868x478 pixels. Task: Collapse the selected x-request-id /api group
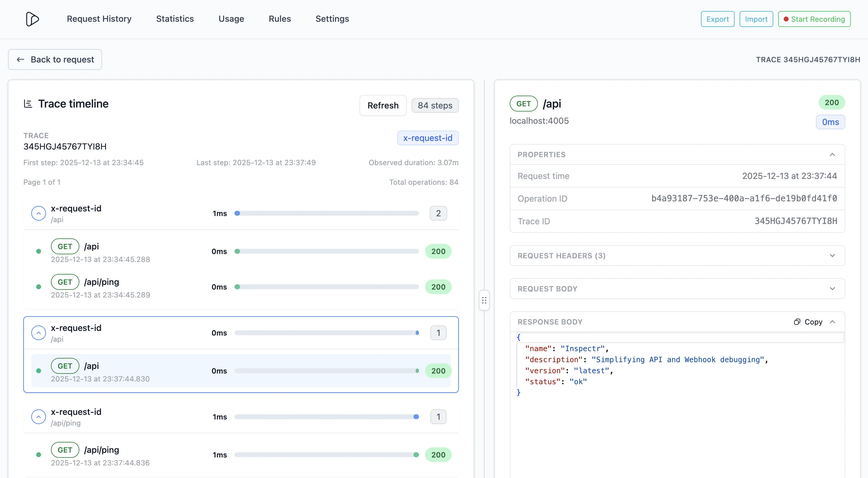38,333
